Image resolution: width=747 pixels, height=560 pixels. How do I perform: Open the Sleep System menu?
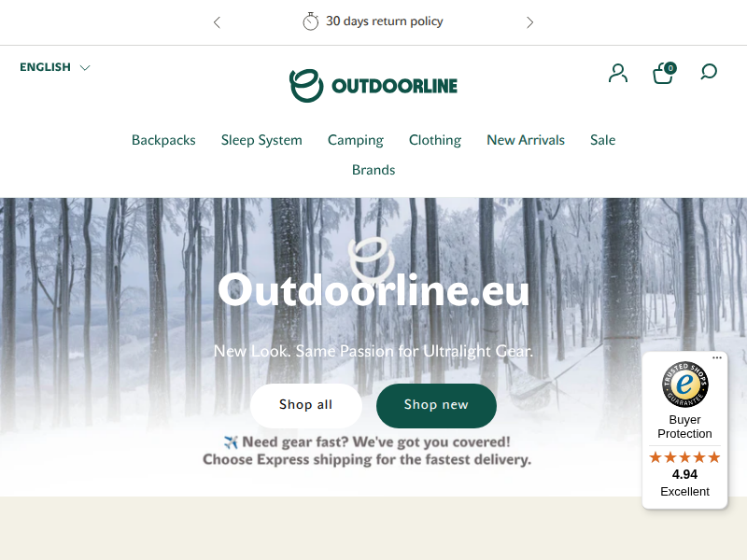click(x=261, y=140)
